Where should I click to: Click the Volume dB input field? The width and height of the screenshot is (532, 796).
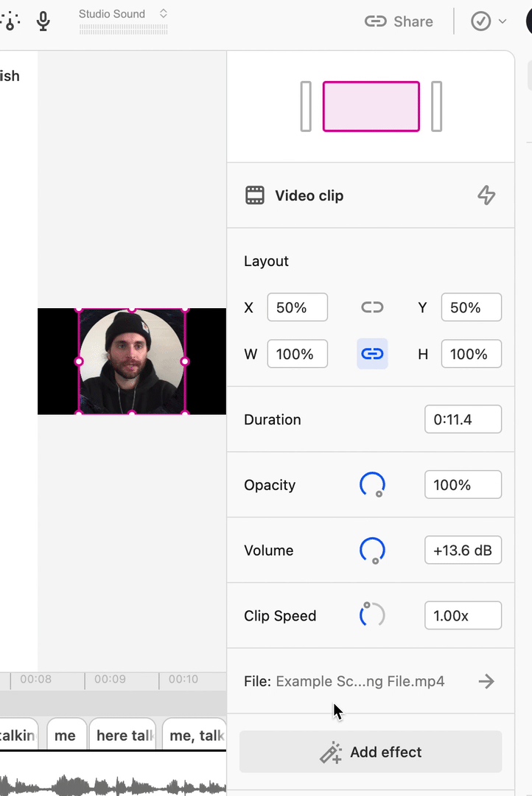[463, 551]
